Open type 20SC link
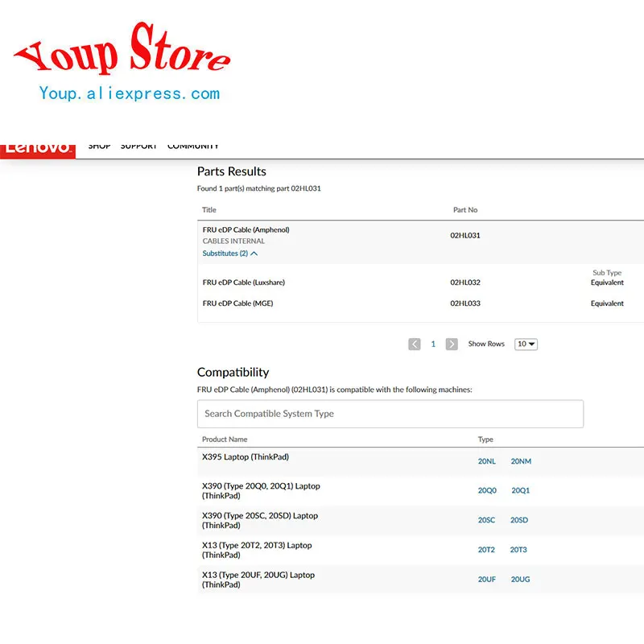 (x=486, y=520)
